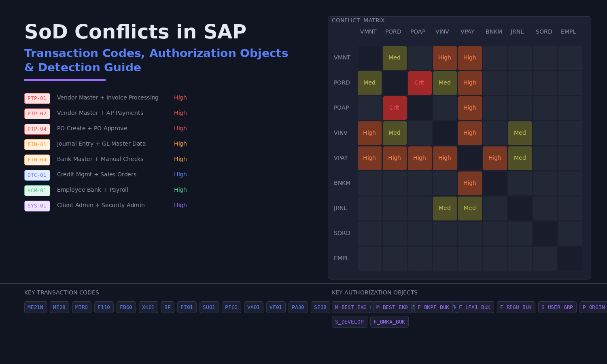Select the SE38 ABAP editor code
The width and height of the screenshot is (607, 364).
[320, 307]
